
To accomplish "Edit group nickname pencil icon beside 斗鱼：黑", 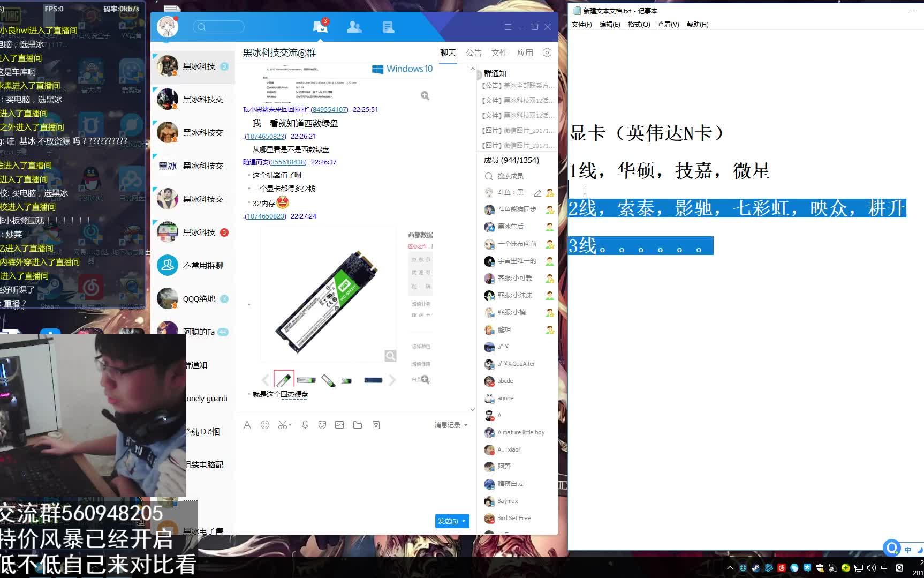I will pos(537,193).
